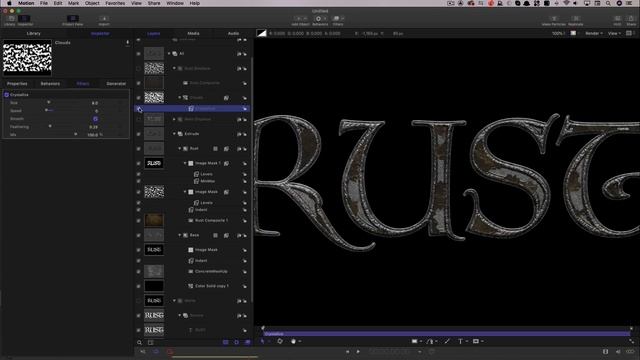The height and width of the screenshot is (360, 640).
Task: Collapse the Extrude group triangle
Action: pos(174,134)
